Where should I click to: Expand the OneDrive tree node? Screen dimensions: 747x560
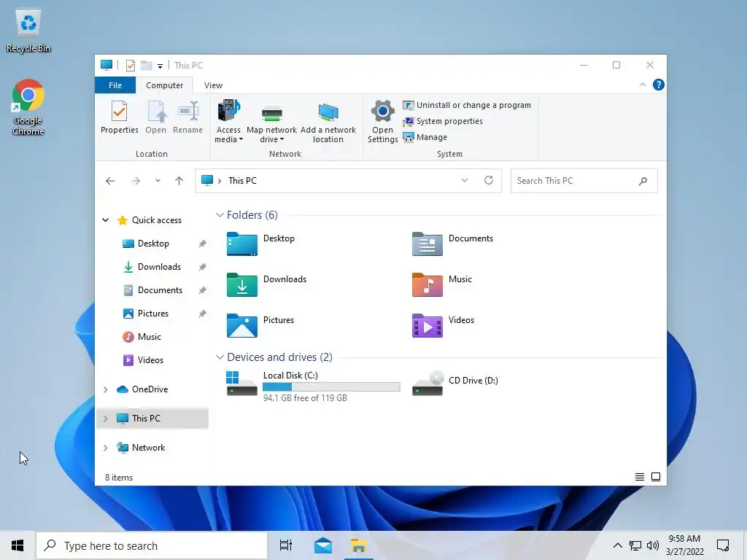coord(105,389)
